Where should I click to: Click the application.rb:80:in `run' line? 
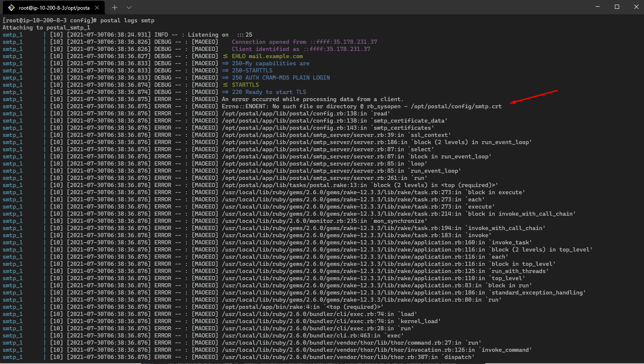coord(362,300)
